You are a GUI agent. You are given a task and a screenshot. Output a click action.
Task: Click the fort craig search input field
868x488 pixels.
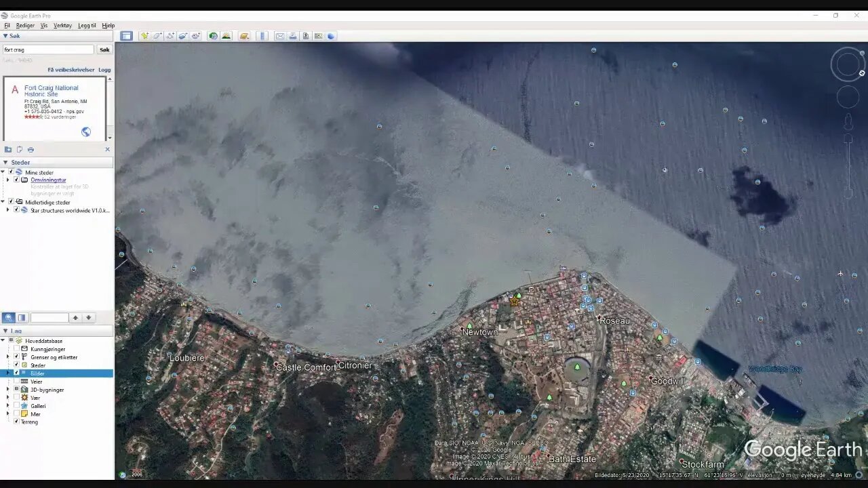pos(48,49)
